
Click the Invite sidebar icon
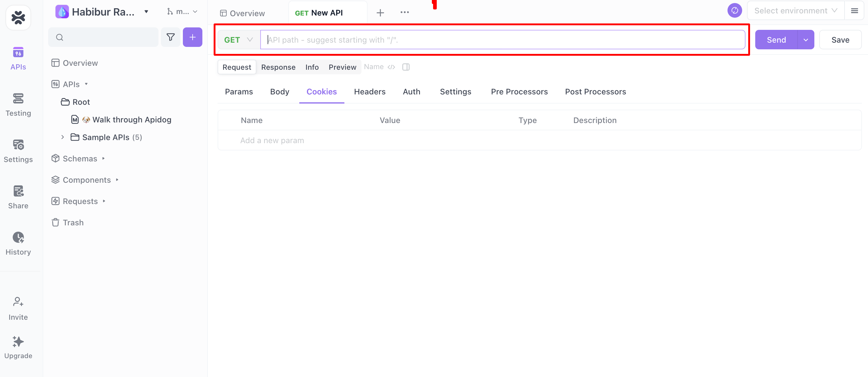(18, 308)
